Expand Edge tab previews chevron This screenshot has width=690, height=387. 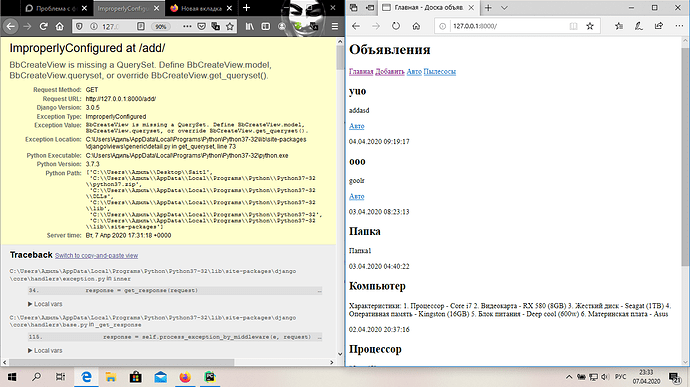[x=504, y=7]
